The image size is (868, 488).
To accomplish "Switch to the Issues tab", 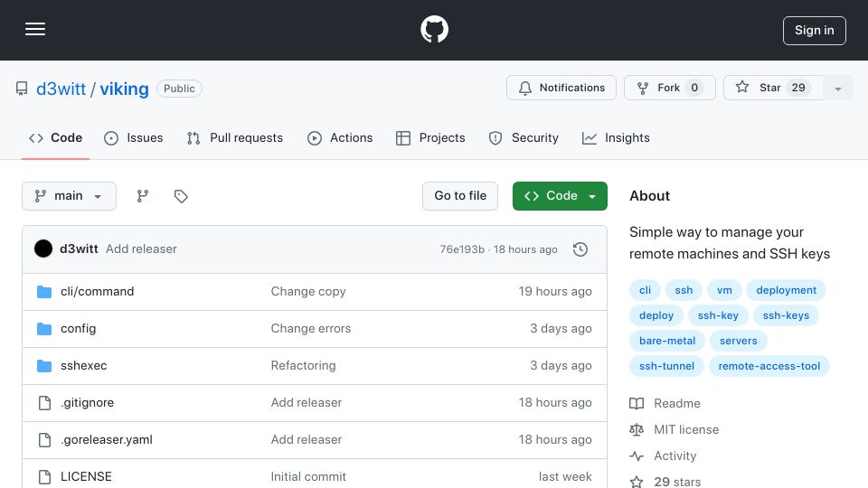I will pos(134,137).
